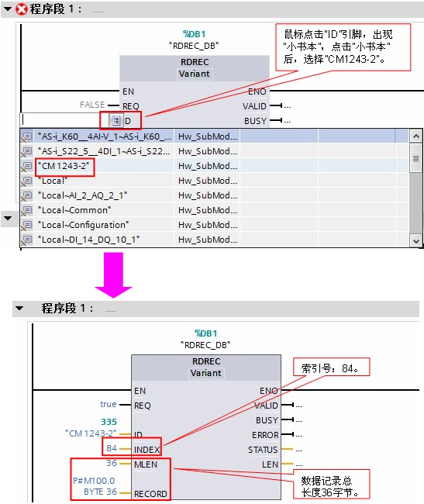This screenshot has height=504, width=424.
Task: Click the small book icon beside ID pin
Action: pos(116,121)
